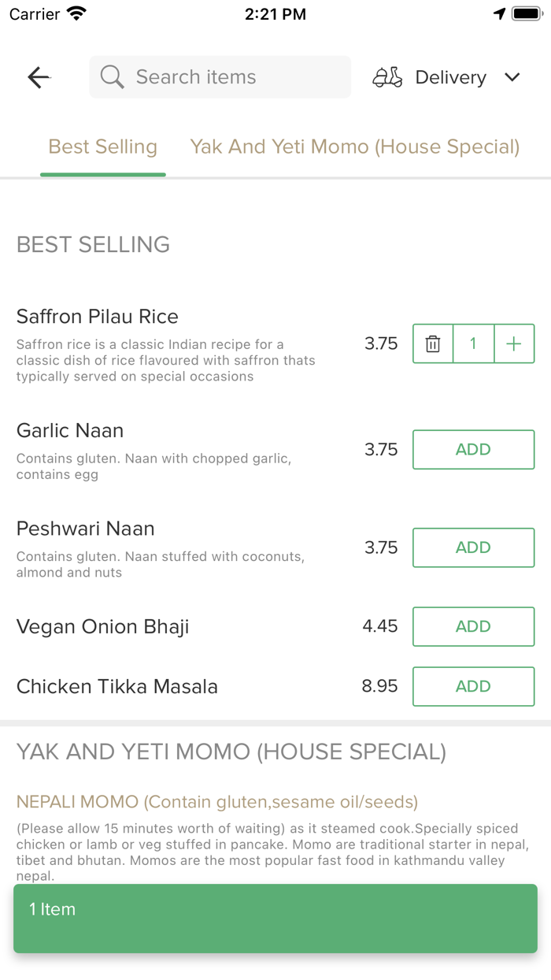Add Garlic Naan to the order

[473, 450]
